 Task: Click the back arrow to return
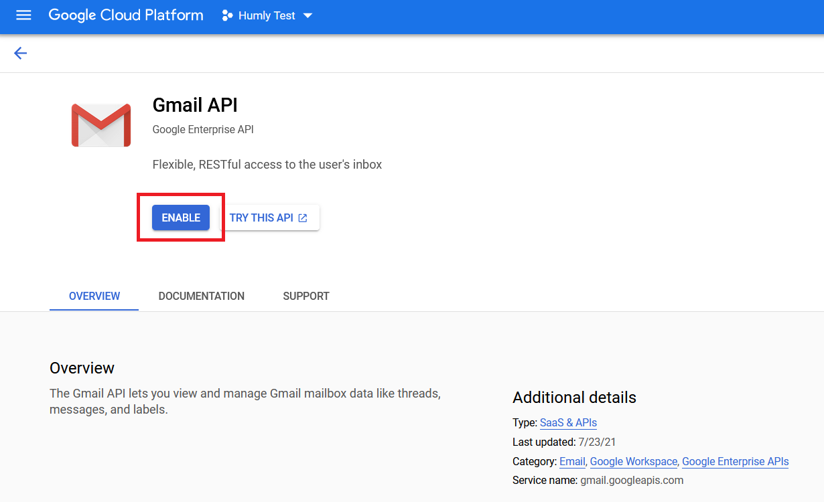[x=20, y=53]
